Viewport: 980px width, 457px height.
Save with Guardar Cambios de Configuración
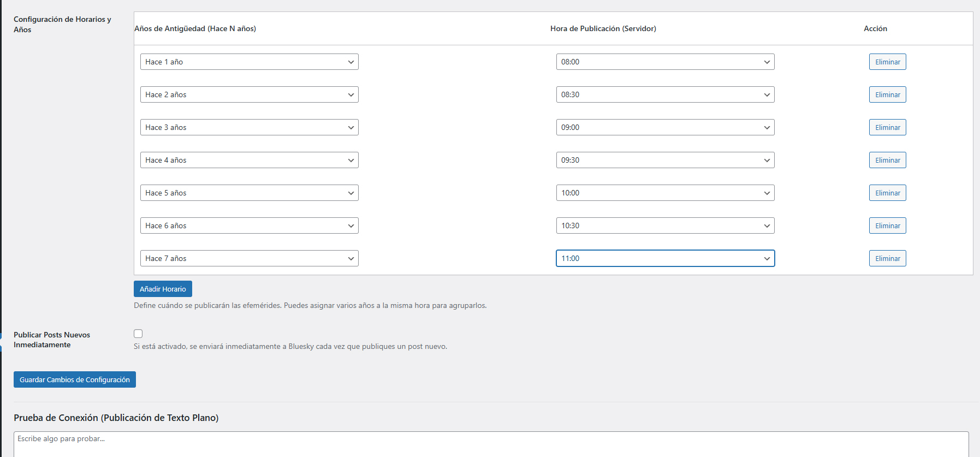tap(75, 379)
